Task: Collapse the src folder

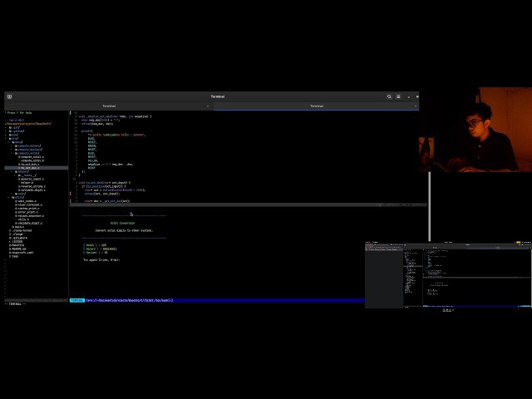Action: tap(13, 139)
